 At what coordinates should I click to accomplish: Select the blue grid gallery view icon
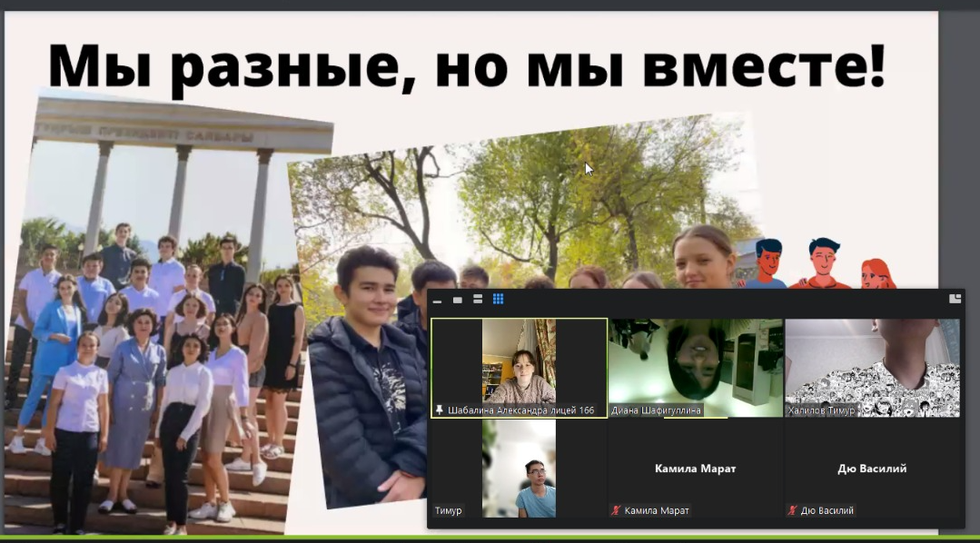point(498,299)
